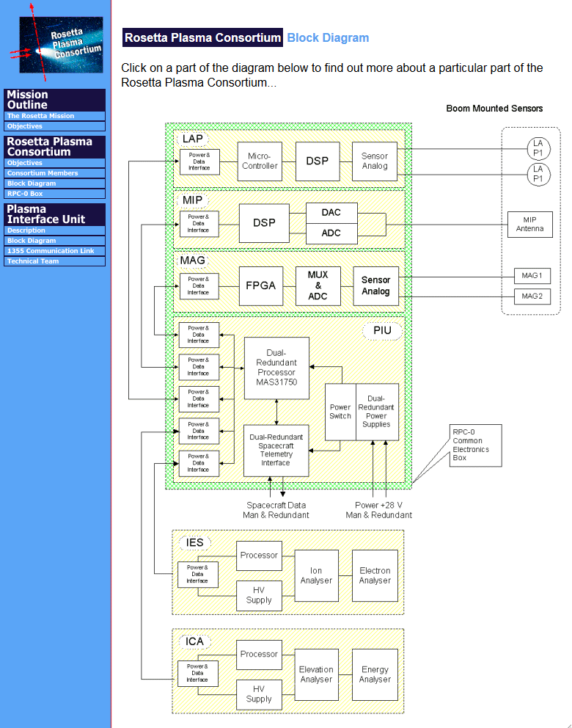Click the MAG label in the diagram
The width and height of the screenshot is (572, 728).
pyautogui.click(x=193, y=261)
